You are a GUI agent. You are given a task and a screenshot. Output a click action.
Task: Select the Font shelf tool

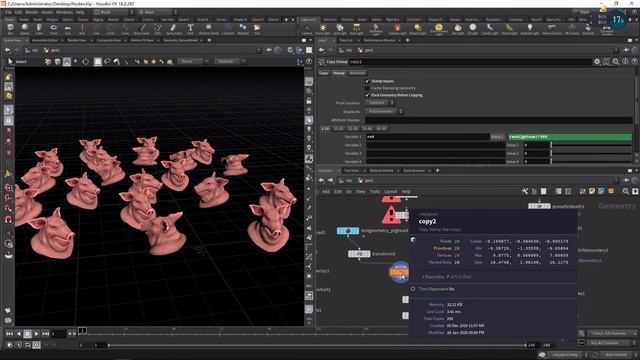coord(190,29)
